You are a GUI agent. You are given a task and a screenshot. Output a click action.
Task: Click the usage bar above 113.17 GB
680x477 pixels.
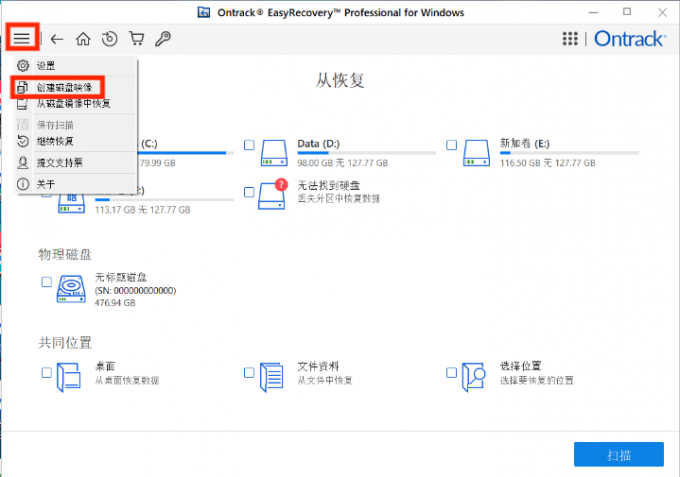point(164,199)
